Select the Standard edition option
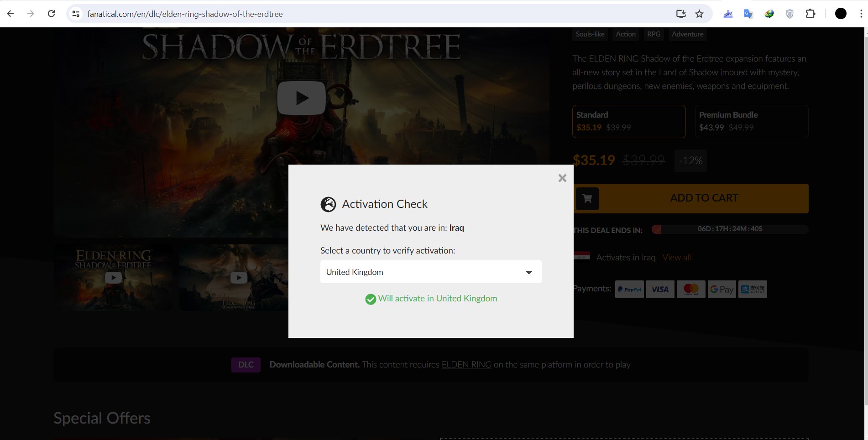Screen dimensions: 868x440 [x=629, y=121]
